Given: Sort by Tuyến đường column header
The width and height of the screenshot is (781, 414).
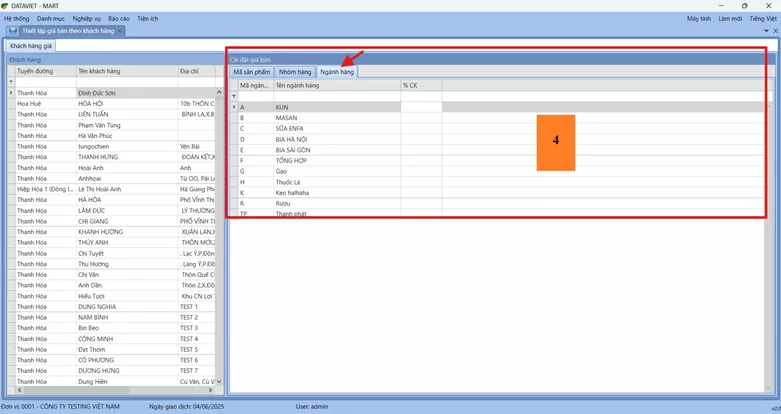Looking at the screenshot, I should click(x=46, y=71).
